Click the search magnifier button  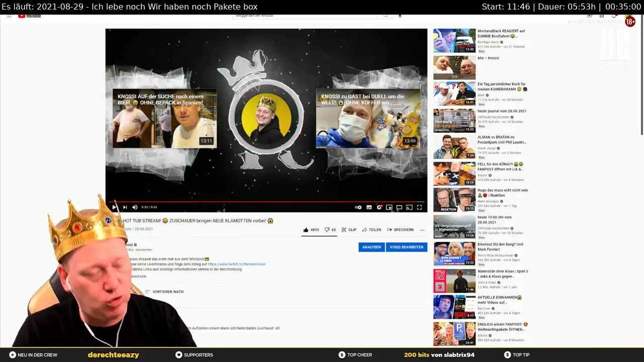(385, 16)
